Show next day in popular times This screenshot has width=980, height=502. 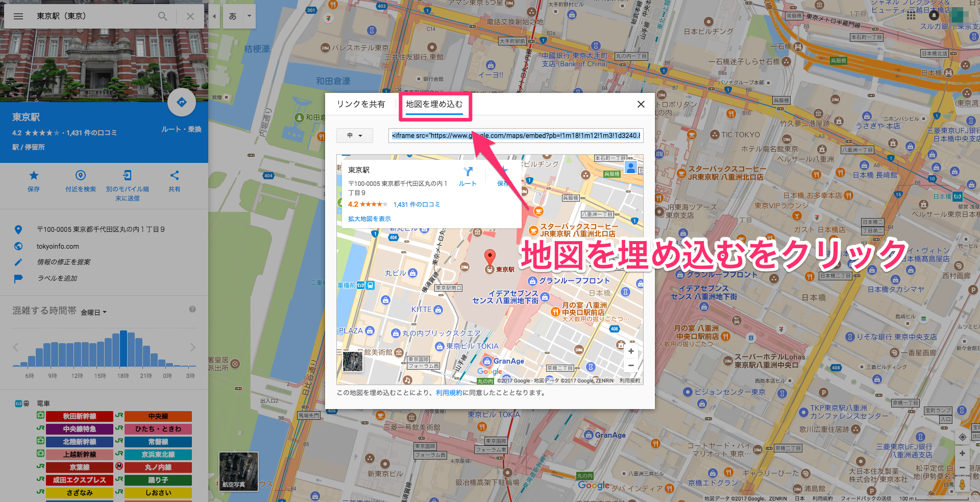192,347
